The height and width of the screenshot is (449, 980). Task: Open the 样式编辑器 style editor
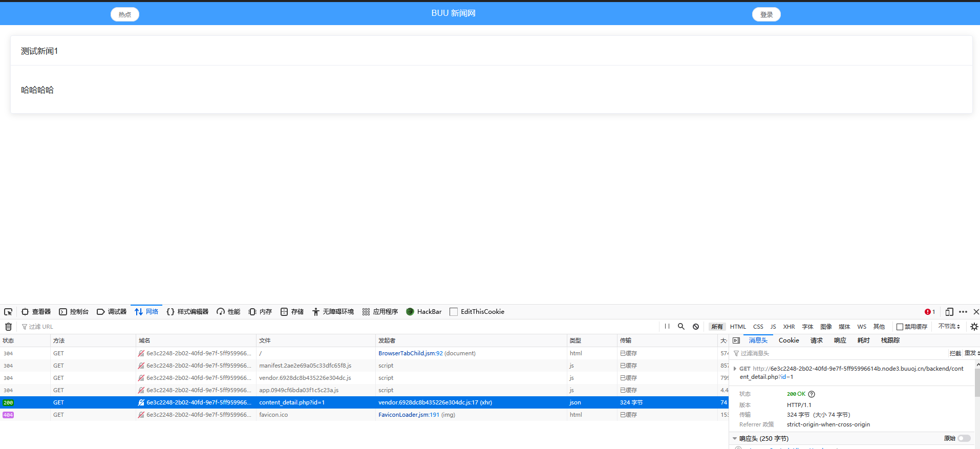point(187,312)
